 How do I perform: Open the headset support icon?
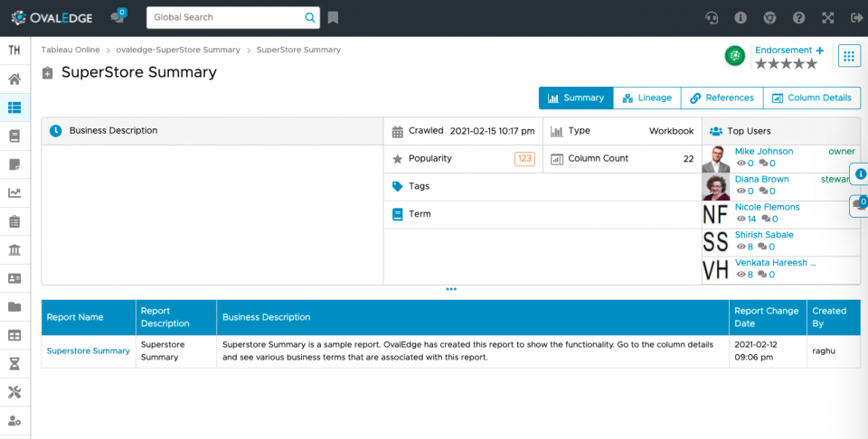(x=712, y=18)
